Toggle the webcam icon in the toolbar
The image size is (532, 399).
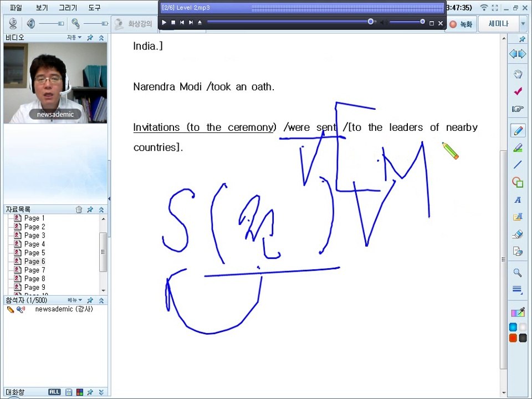(13, 24)
